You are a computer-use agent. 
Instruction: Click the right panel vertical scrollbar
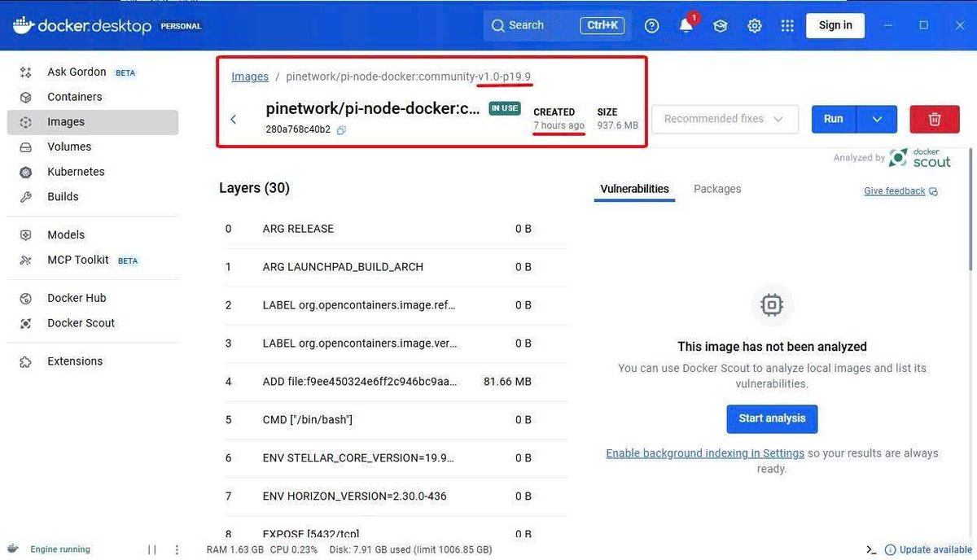click(969, 209)
